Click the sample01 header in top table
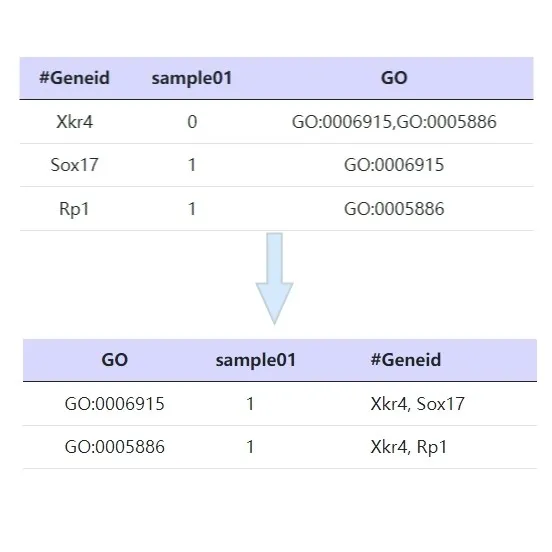The image size is (552, 552). pyautogui.click(x=192, y=78)
